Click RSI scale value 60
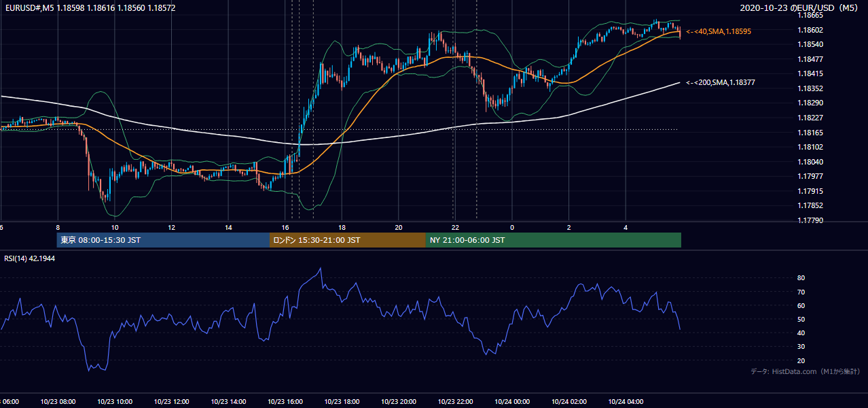The height and width of the screenshot is (408, 868). pyautogui.click(x=801, y=305)
